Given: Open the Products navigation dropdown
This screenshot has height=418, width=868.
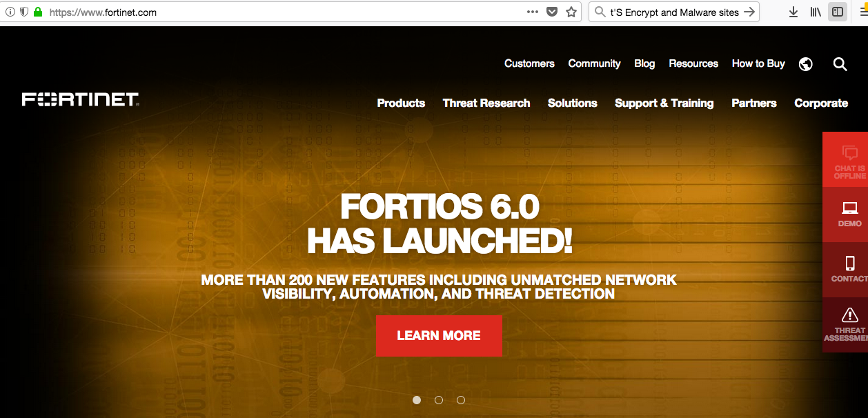Looking at the screenshot, I should 400,103.
